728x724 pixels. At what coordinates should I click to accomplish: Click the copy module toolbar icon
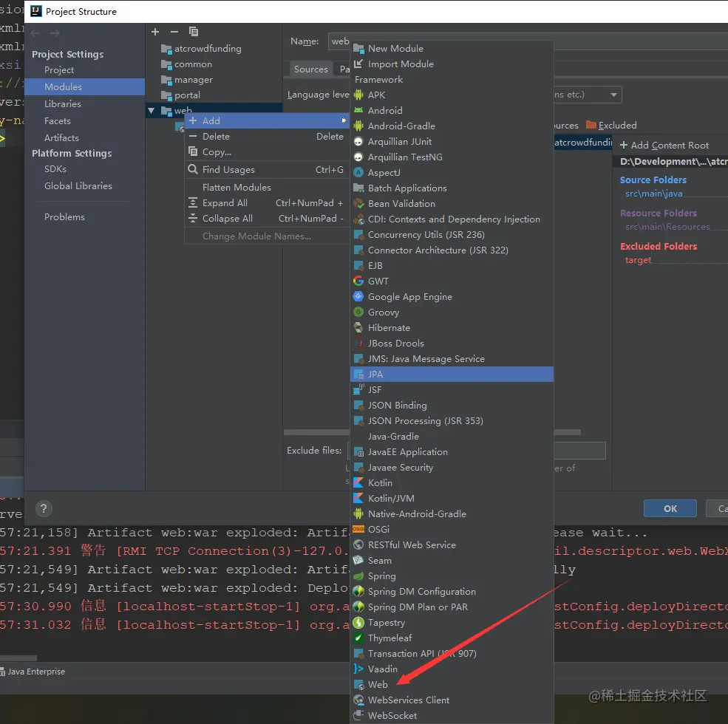pyautogui.click(x=194, y=32)
